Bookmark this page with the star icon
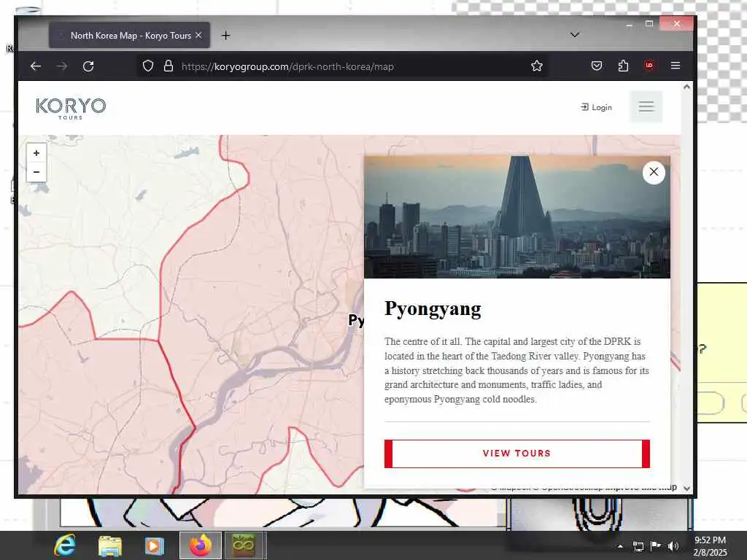The height and width of the screenshot is (560, 747). tap(537, 66)
